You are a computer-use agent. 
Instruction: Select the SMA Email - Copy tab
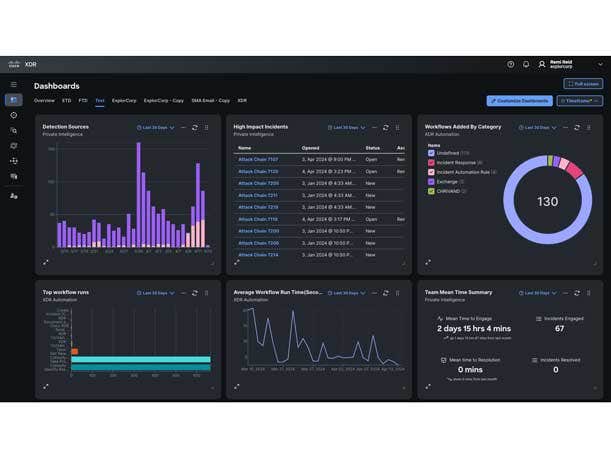point(210,101)
